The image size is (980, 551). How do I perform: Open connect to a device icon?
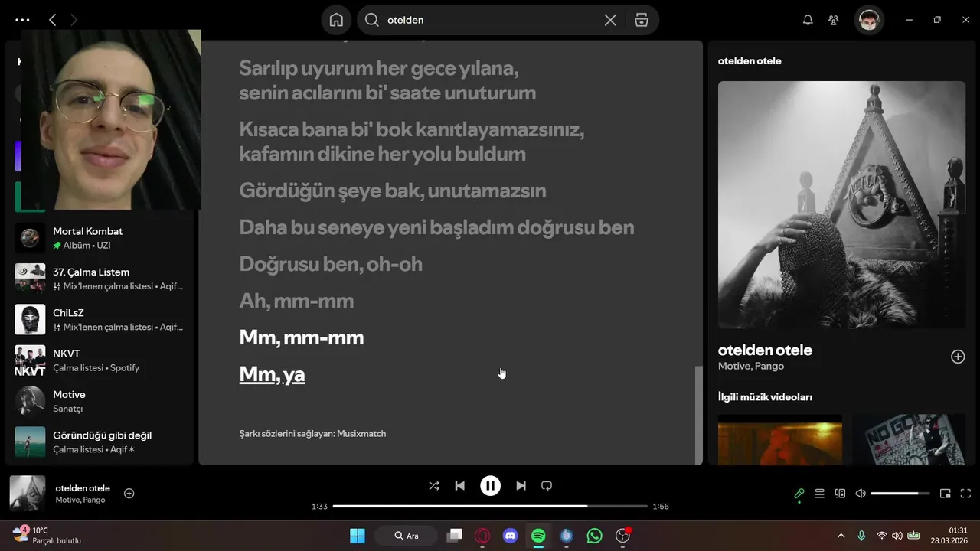[840, 494]
